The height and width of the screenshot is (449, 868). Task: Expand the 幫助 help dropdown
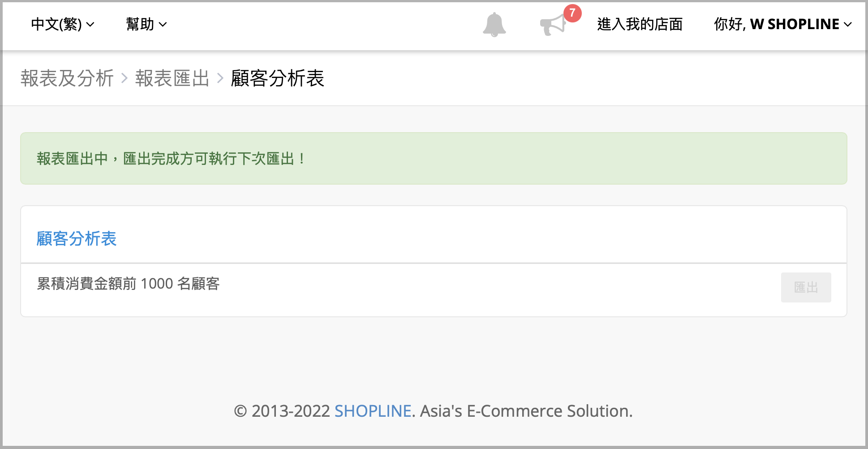146,24
